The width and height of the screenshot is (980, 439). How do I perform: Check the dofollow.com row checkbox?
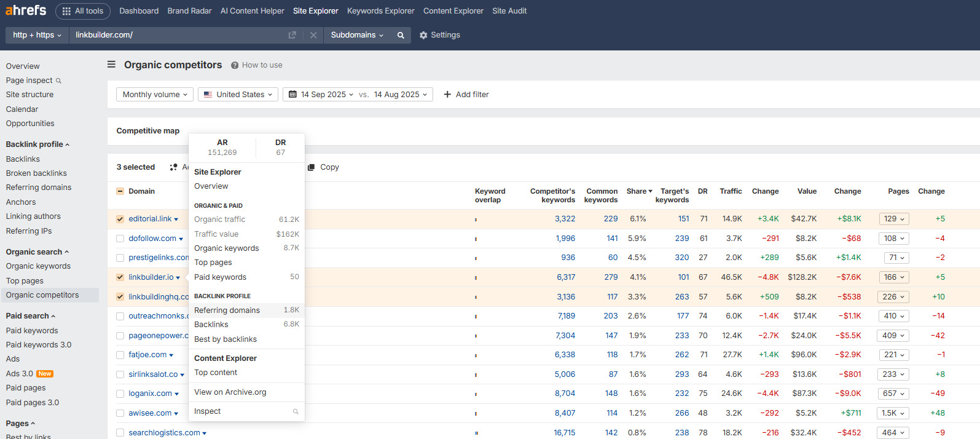[120, 239]
